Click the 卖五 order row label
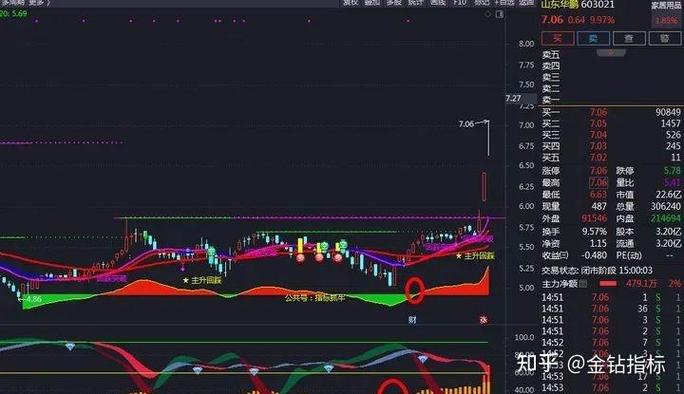The width and height of the screenshot is (684, 394). point(551,55)
